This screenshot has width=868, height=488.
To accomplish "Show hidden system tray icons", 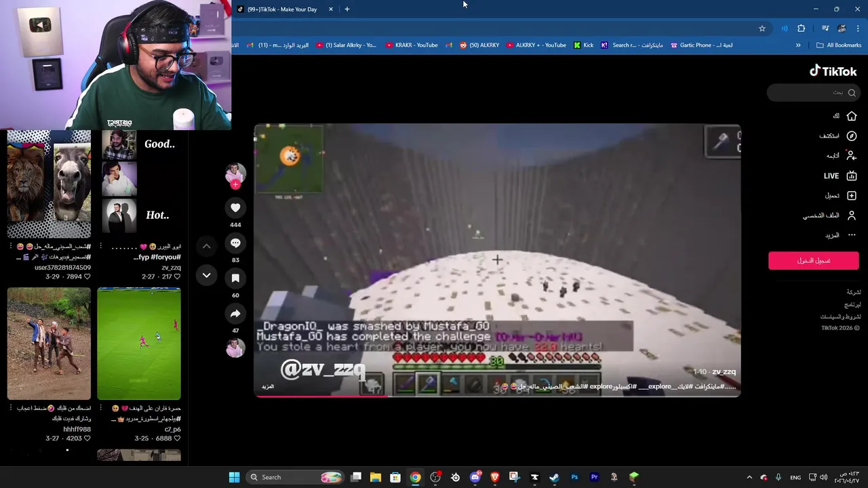I will click(x=749, y=477).
